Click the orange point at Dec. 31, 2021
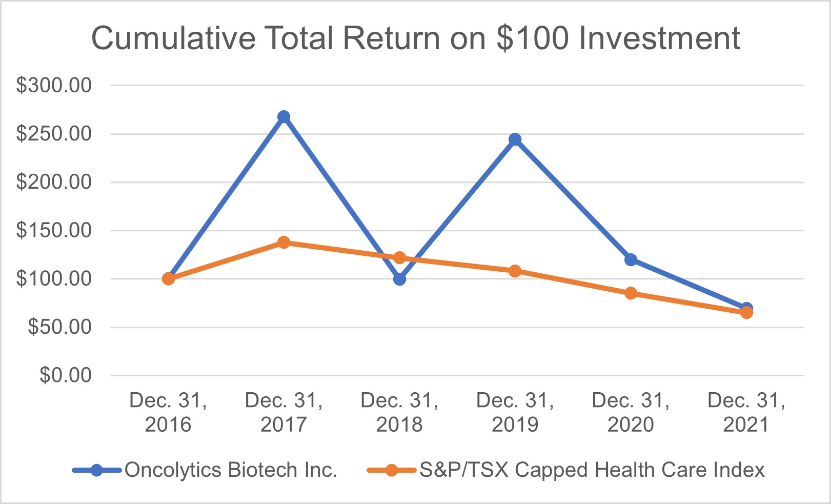The height and width of the screenshot is (504, 831). point(747,313)
